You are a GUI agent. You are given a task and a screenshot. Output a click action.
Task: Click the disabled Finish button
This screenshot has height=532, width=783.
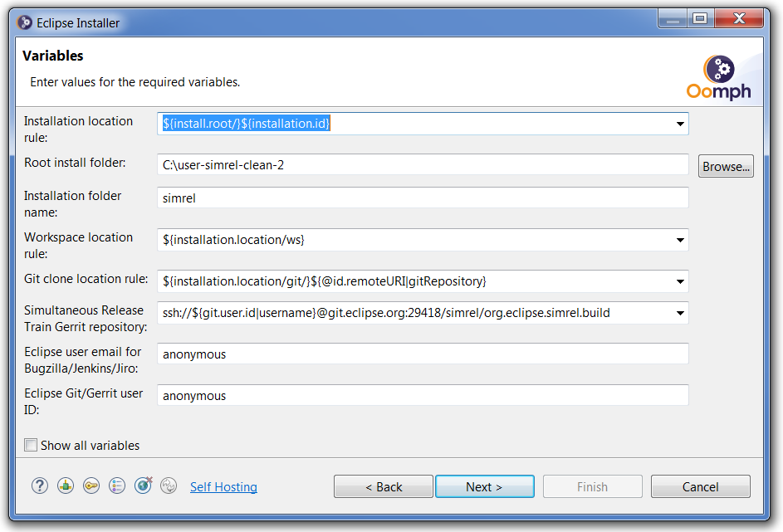click(x=592, y=486)
